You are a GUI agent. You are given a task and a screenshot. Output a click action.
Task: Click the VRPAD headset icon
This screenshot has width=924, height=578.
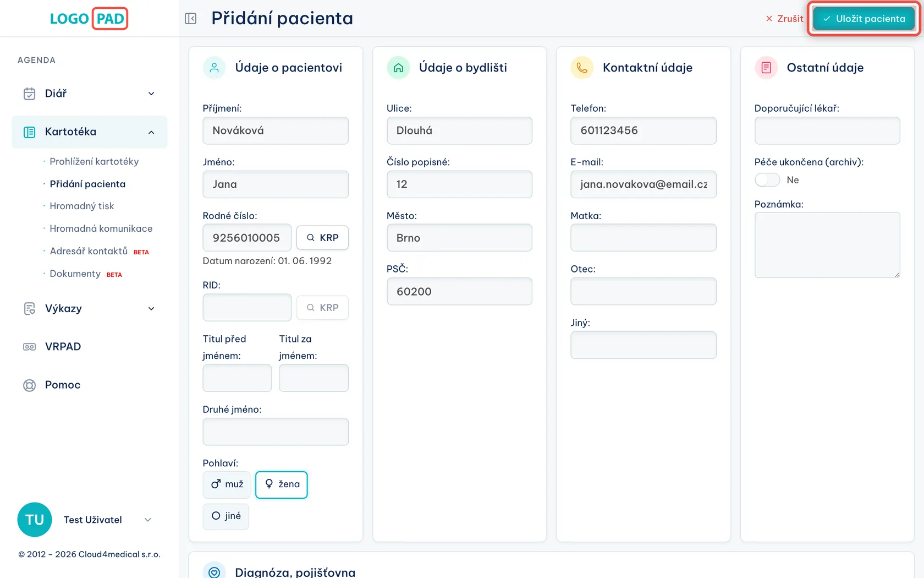[x=30, y=347]
